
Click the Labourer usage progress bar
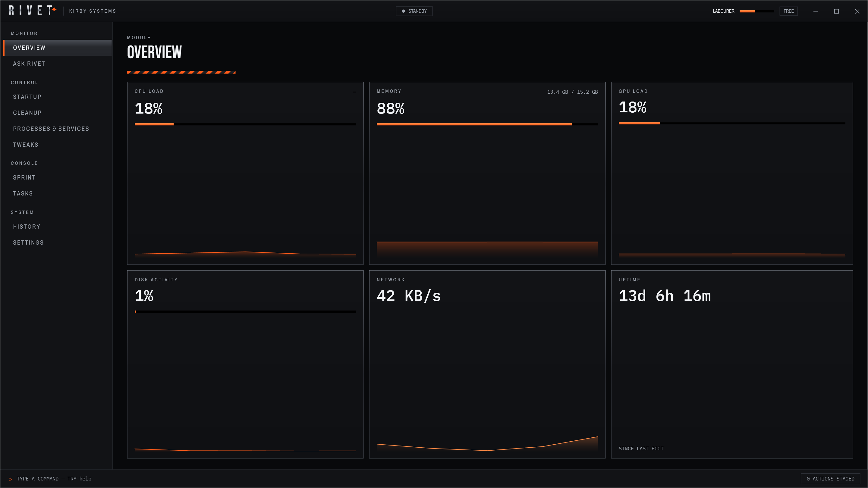point(756,11)
